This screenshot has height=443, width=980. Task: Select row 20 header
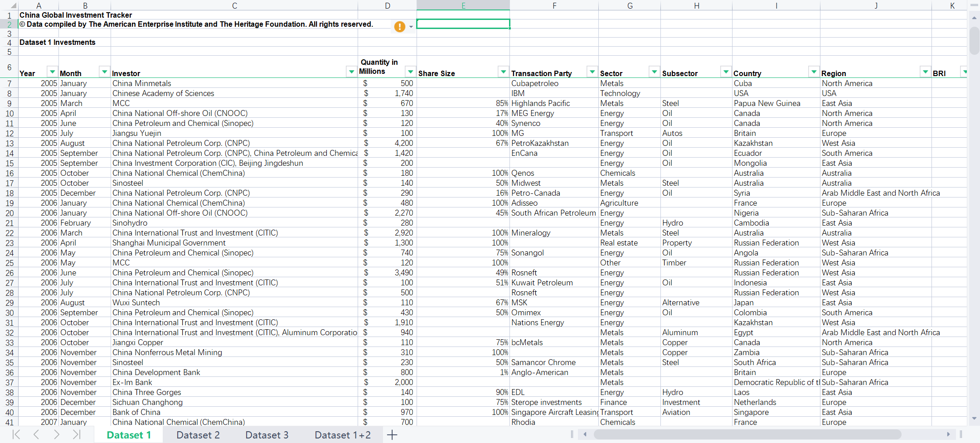[x=9, y=213]
